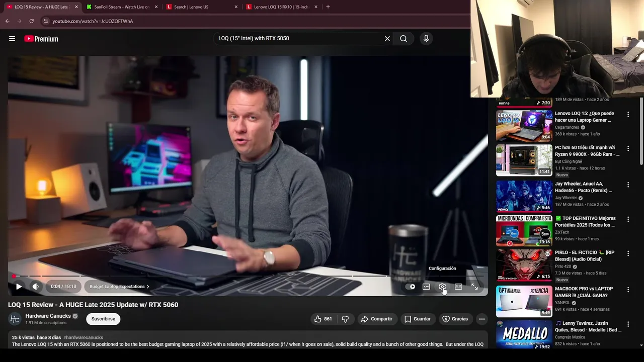The image size is (644, 362).
Task: Open a new browser tab
Action: [x=328, y=7]
